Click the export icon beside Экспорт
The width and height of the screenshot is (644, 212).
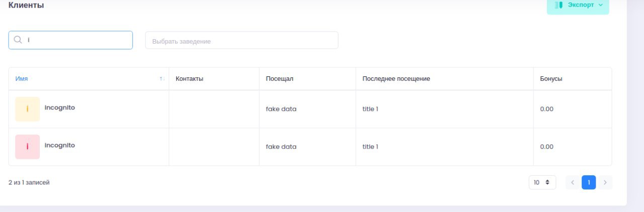pyautogui.click(x=558, y=5)
